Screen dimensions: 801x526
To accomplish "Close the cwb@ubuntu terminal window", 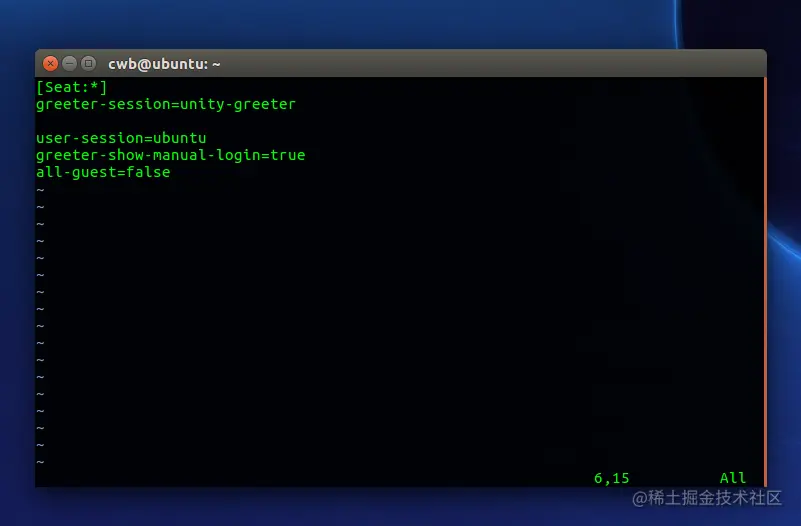I will tap(50, 63).
